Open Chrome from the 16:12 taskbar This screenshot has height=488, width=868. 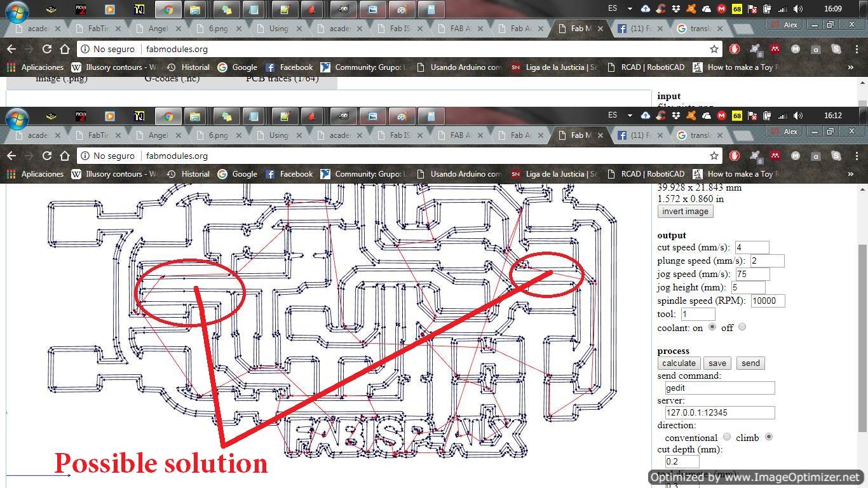pyautogui.click(x=168, y=116)
